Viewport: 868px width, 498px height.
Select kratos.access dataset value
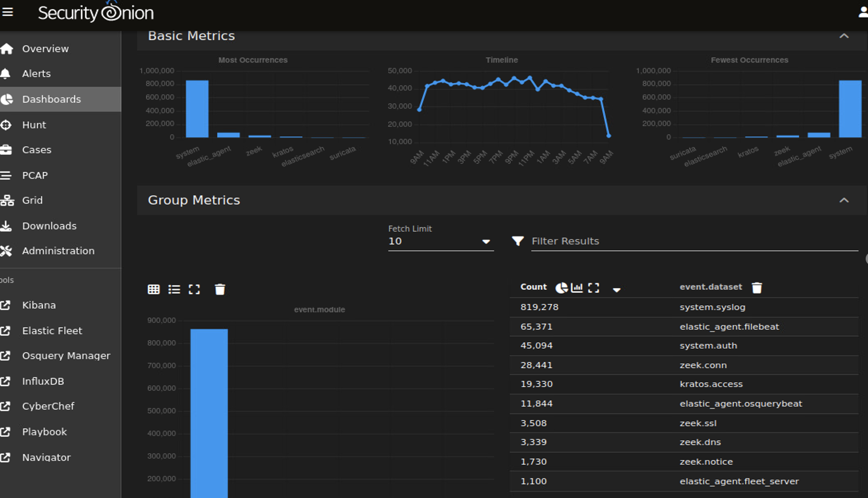click(x=711, y=384)
